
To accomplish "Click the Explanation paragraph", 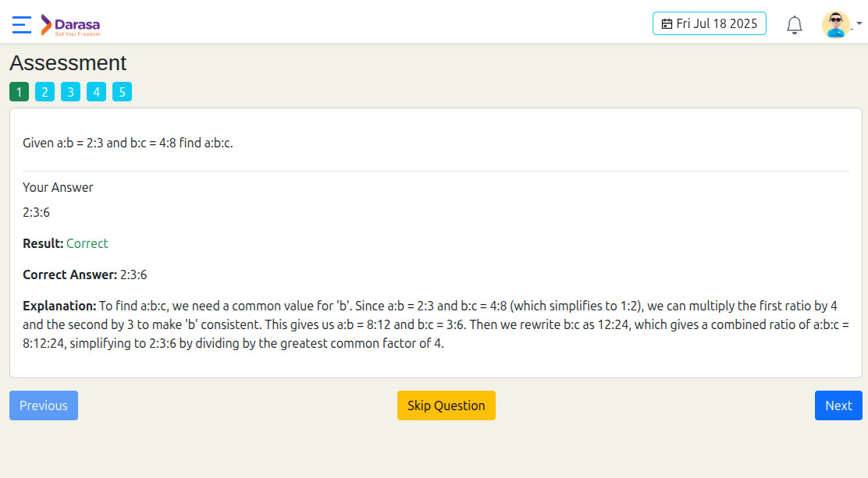I will (x=436, y=324).
